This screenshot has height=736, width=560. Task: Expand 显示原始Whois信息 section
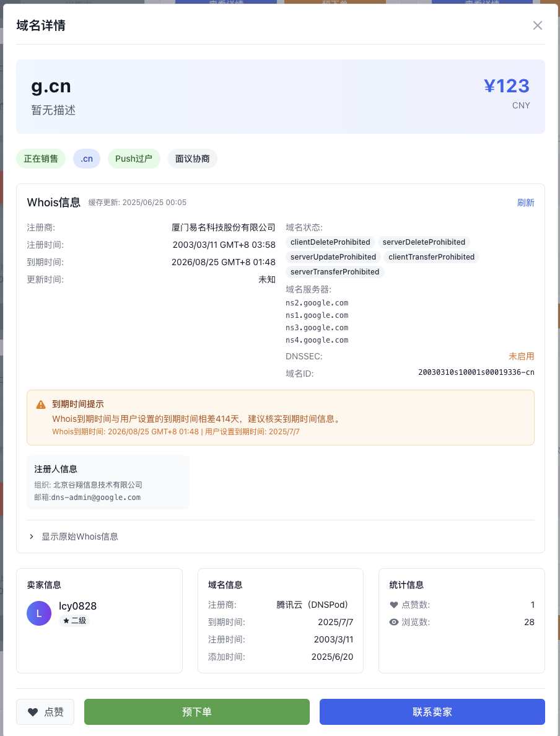(x=79, y=537)
